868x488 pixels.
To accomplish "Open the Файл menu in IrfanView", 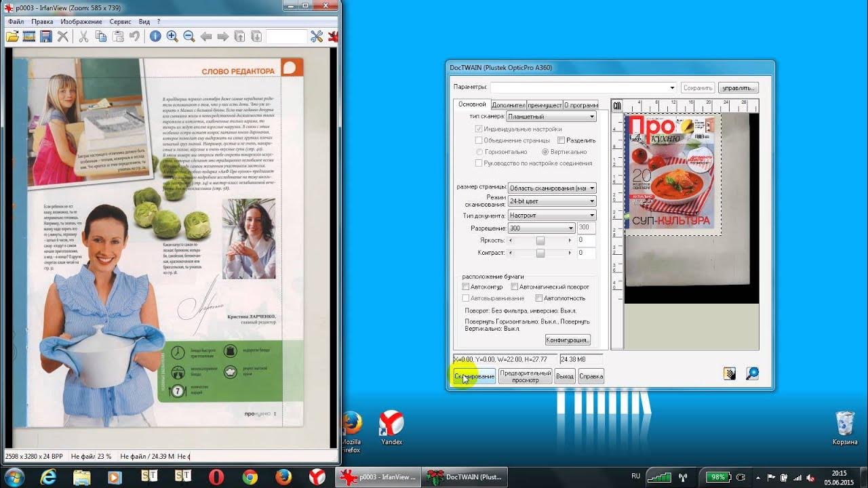I will point(16,22).
